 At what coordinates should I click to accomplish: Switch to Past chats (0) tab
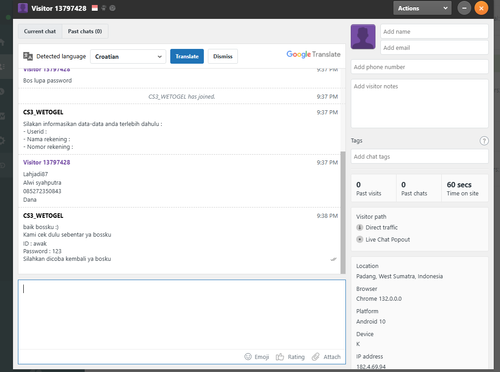pyautogui.click(x=85, y=31)
